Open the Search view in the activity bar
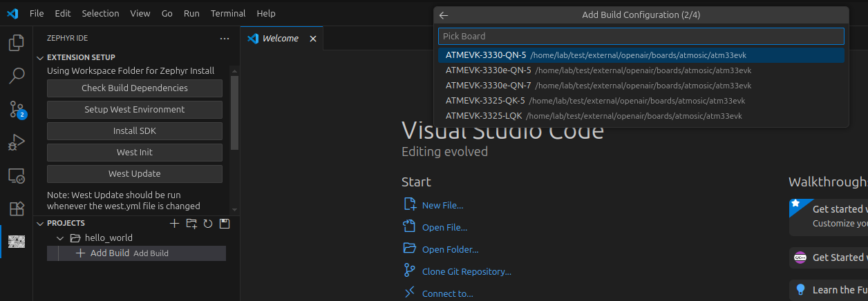868x301 pixels. click(16, 76)
